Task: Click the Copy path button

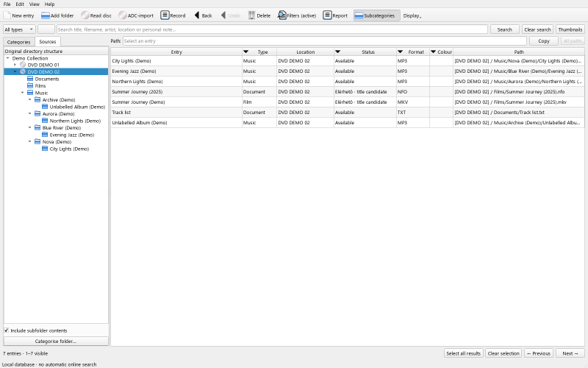Action: pos(544,41)
